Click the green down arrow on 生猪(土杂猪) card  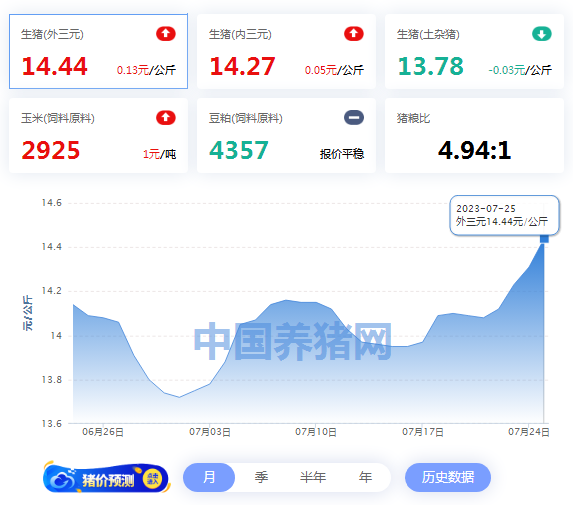point(542,34)
